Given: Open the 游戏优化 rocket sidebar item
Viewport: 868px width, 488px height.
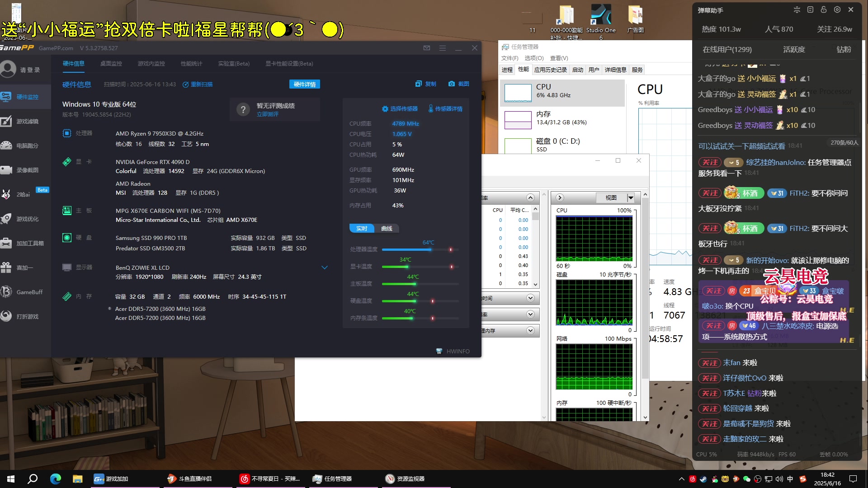Looking at the screenshot, I should (x=25, y=219).
